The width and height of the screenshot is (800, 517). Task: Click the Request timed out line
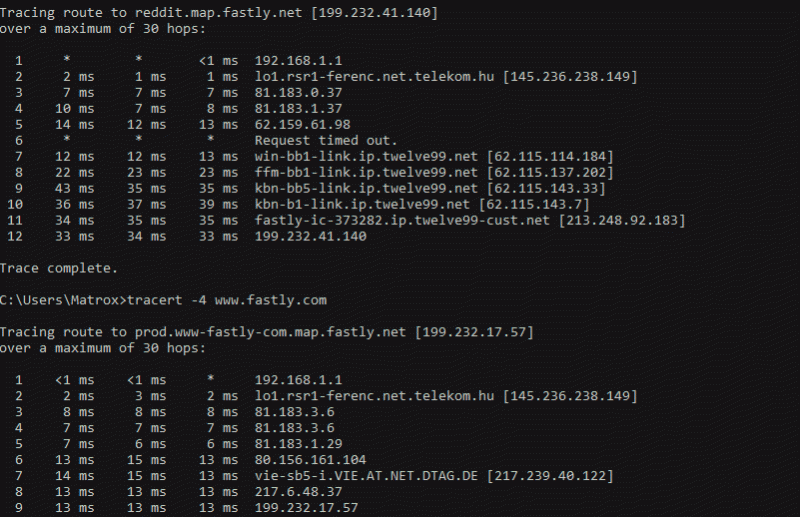coord(326,140)
